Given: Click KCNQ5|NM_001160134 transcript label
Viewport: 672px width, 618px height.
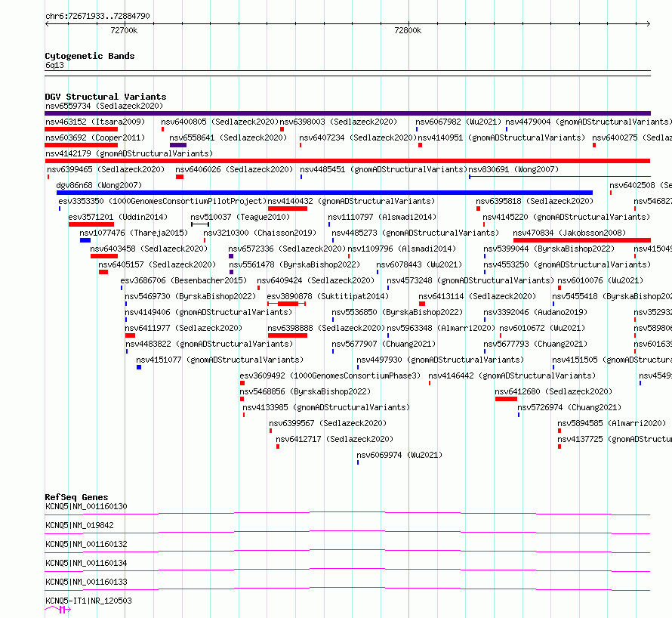Looking at the screenshot, I should tap(86, 563).
